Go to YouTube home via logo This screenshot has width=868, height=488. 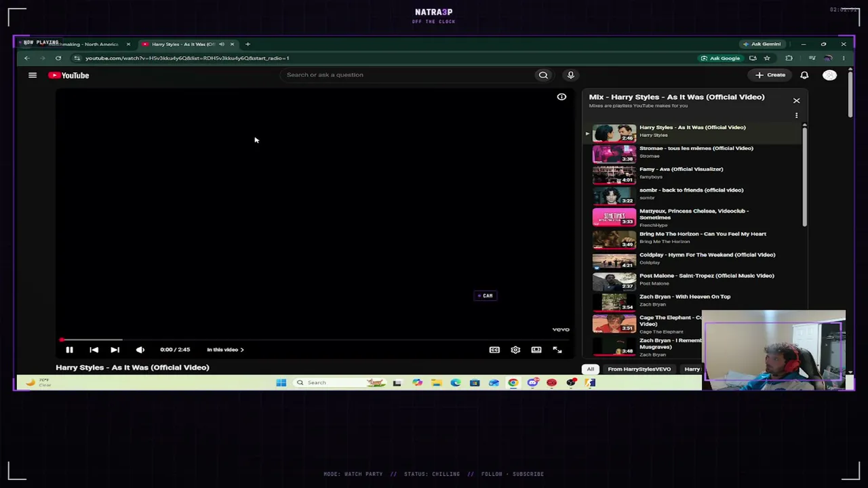[68, 75]
